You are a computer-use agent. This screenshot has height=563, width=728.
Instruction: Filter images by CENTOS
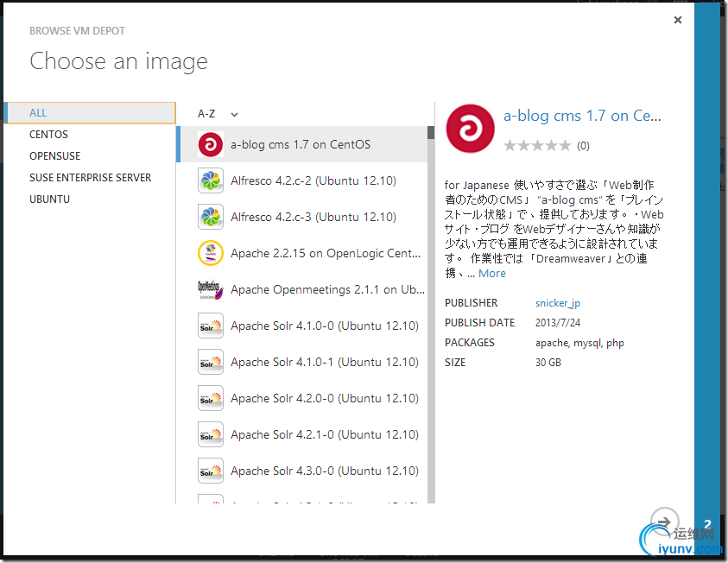click(x=49, y=135)
